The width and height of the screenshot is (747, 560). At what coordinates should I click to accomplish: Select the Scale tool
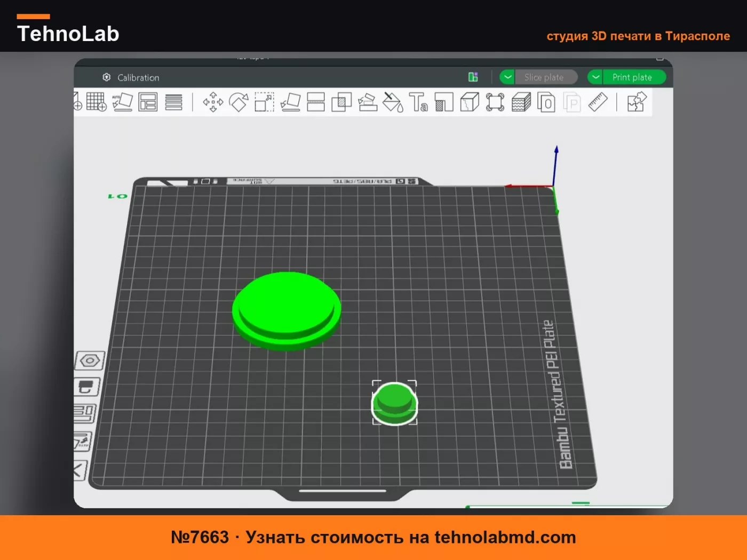click(x=264, y=102)
